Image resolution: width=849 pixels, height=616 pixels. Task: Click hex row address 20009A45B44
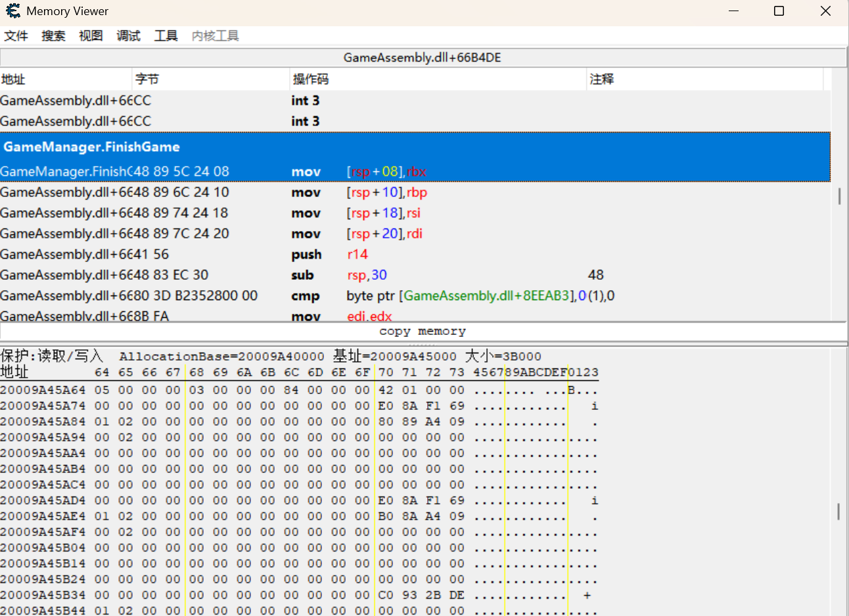pos(43,610)
